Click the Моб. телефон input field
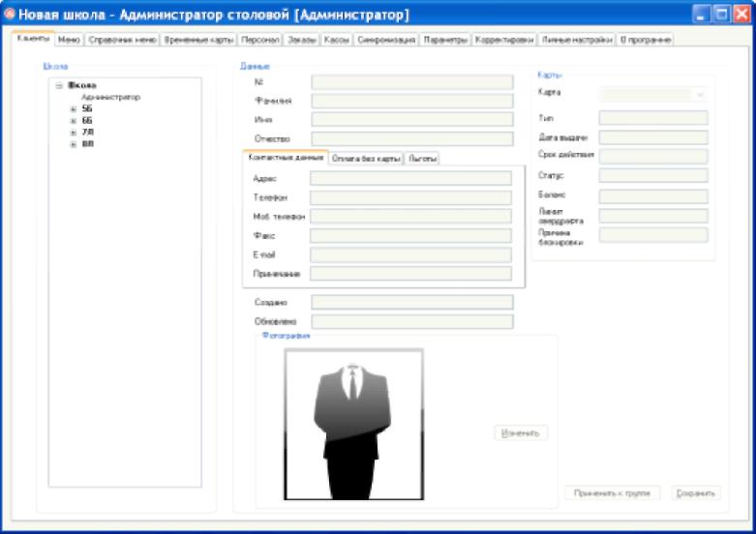756x534 pixels. (410, 217)
